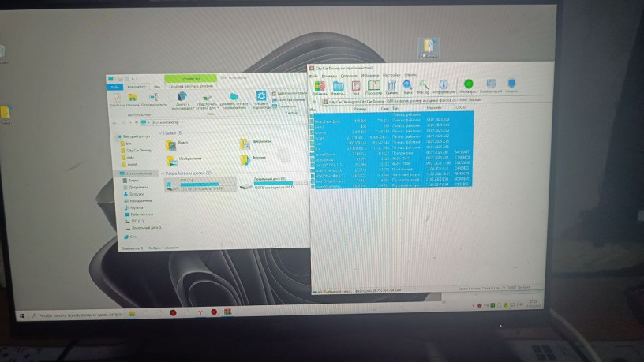
Task: Click the Explorer back arrow
Action: tap(115, 123)
